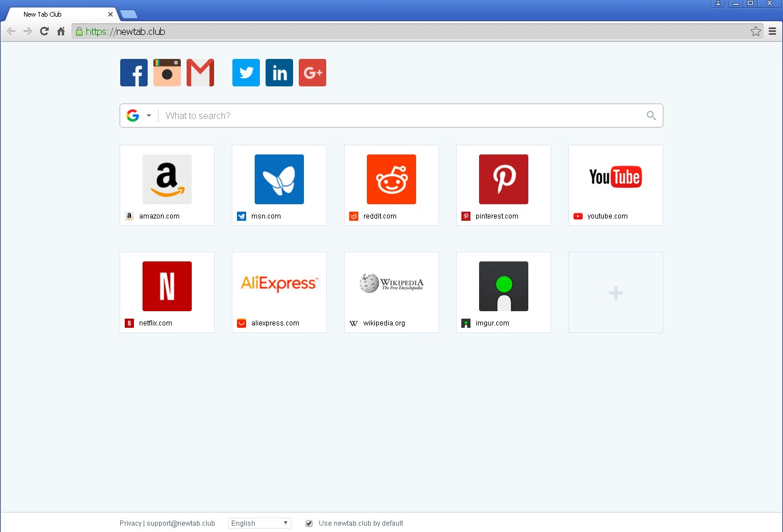Screen dimensions: 783x532
Task: Toggle 'Use newtab.club by default' checkbox
Action: point(309,523)
